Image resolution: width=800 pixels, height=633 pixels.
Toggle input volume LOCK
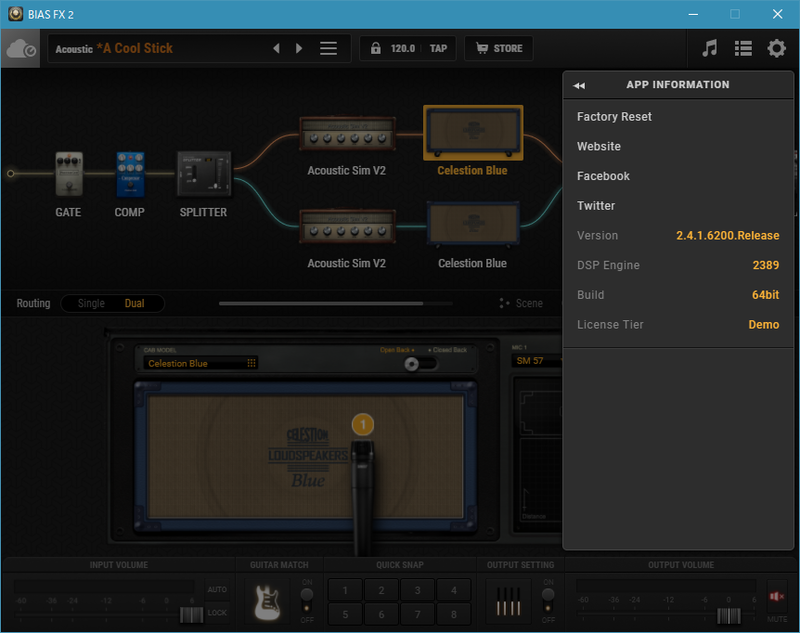(x=217, y=613)
